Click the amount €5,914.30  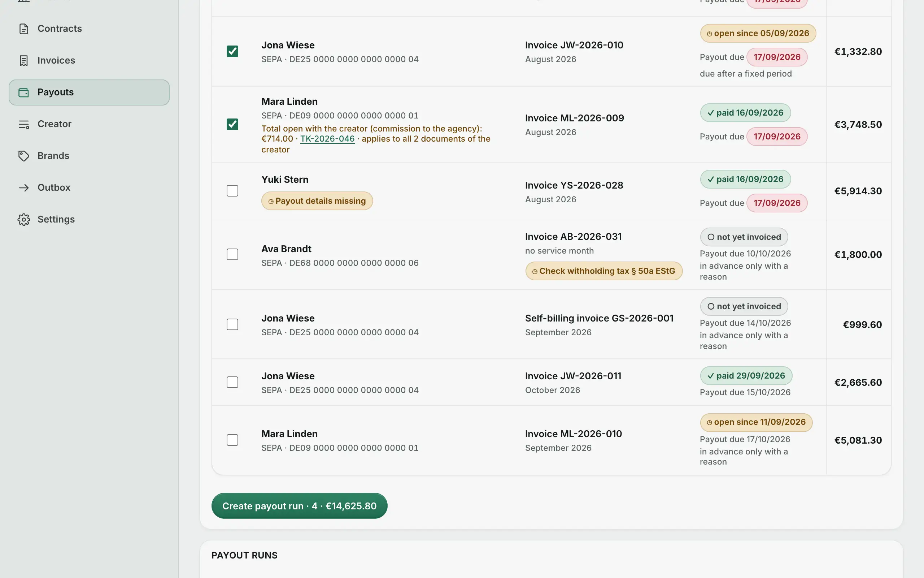[858, 191]
